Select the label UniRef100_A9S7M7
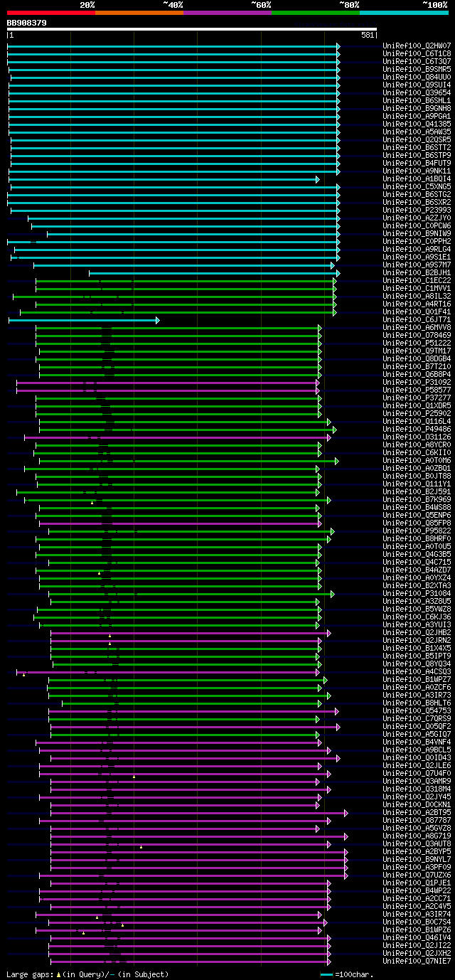Image resolution: width=455 pixels, height=980 pixels. pos(417,265)
